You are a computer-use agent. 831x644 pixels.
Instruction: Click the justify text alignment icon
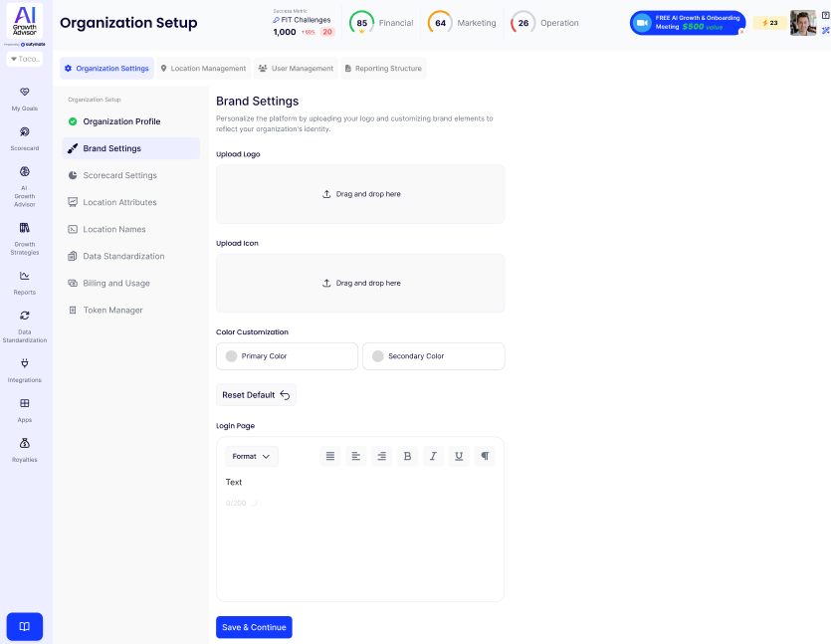(x=330, y=456)
